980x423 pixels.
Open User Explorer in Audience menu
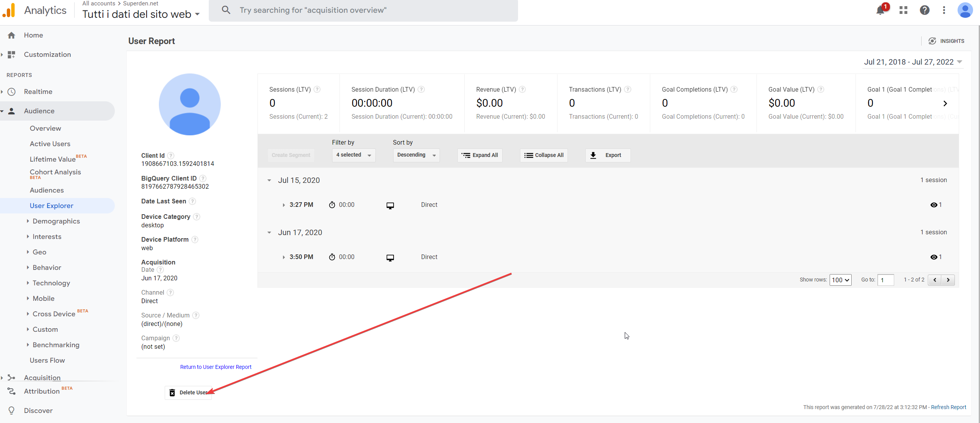coord(51,206)
